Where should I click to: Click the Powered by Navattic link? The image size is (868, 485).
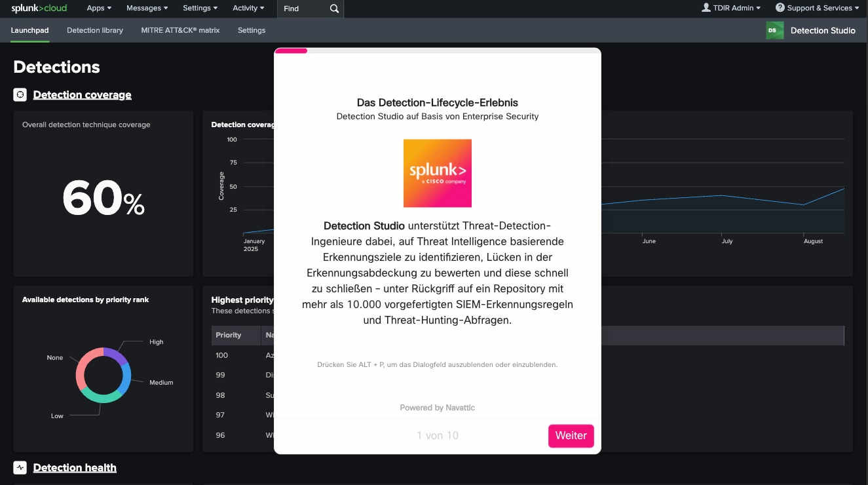point(437,408)
